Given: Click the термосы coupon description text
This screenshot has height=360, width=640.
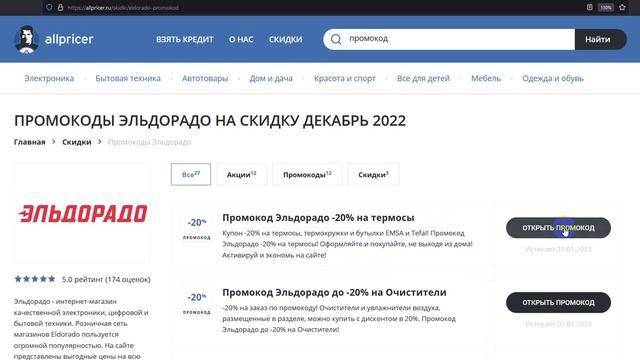Looking at the screenshot, I should (347, 244).
